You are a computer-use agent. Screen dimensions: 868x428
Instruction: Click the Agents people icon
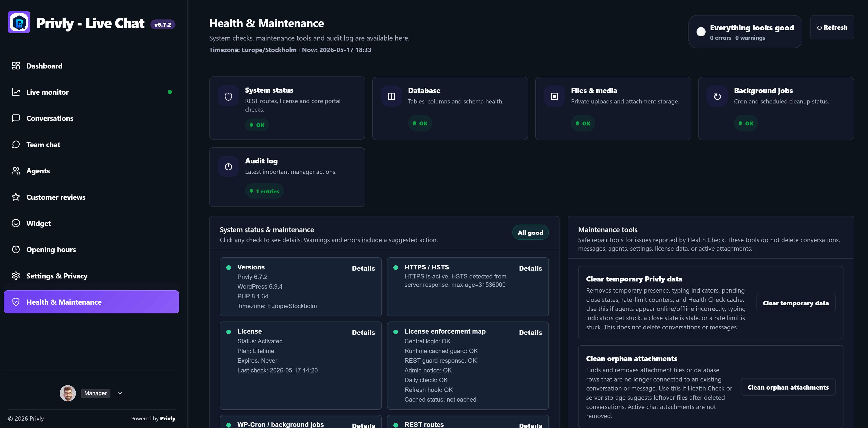pos(16,171)
